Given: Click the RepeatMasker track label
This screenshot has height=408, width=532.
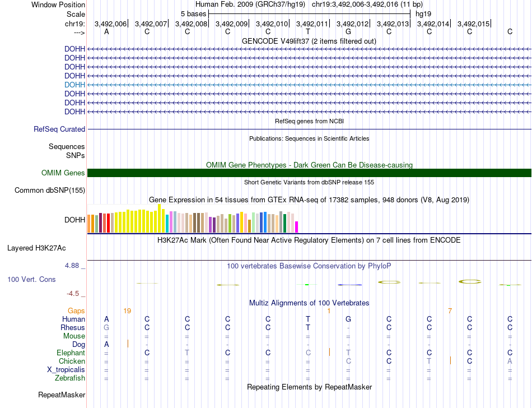Looking at the screenshot, I should tap(62, 395).
